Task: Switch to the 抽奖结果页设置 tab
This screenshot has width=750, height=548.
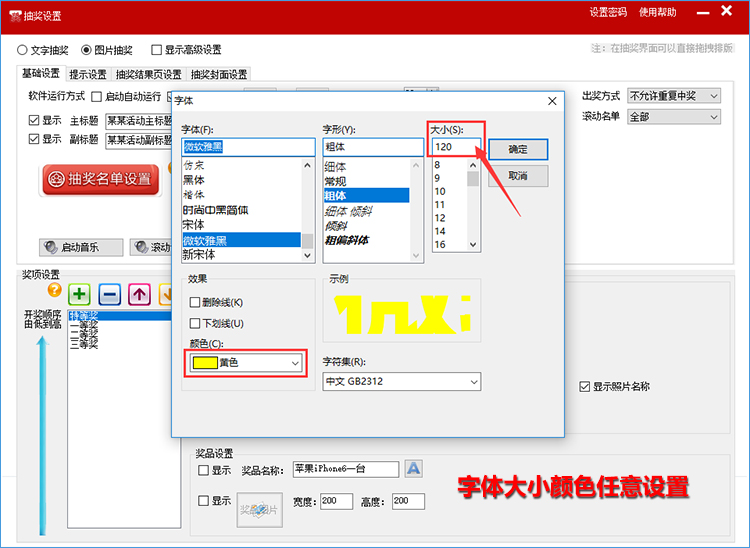Action: click(149, 74)
